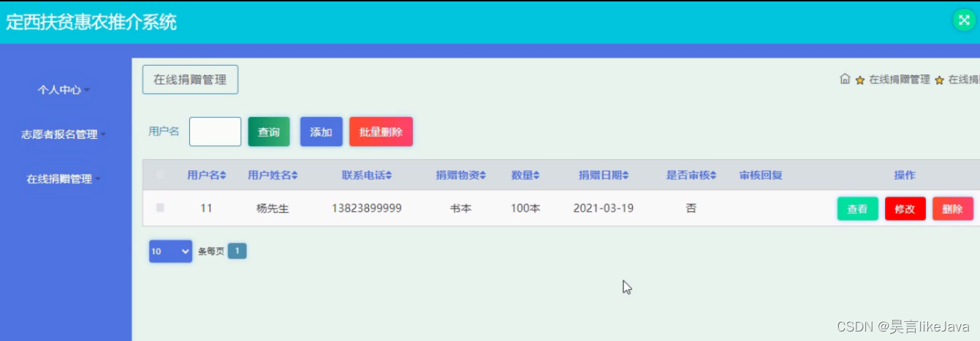Sort by 用户姓名 column arrows

click(295, 175)
